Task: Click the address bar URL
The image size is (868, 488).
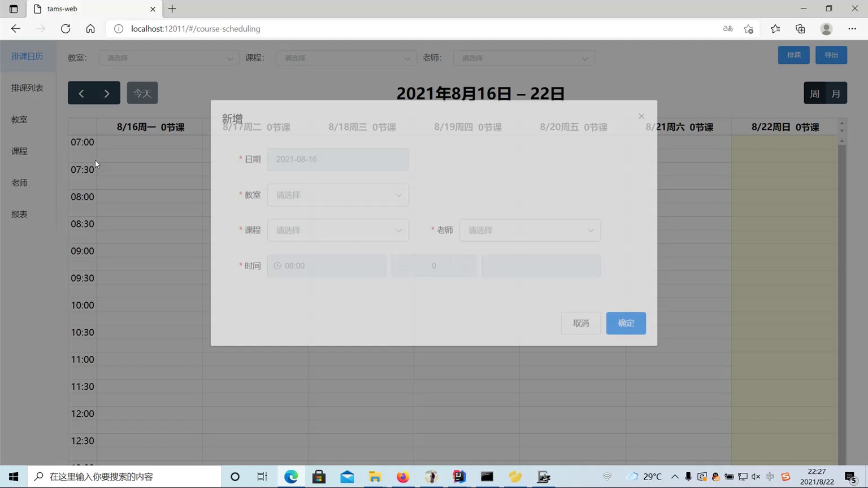Action: (x=196, y=29)
